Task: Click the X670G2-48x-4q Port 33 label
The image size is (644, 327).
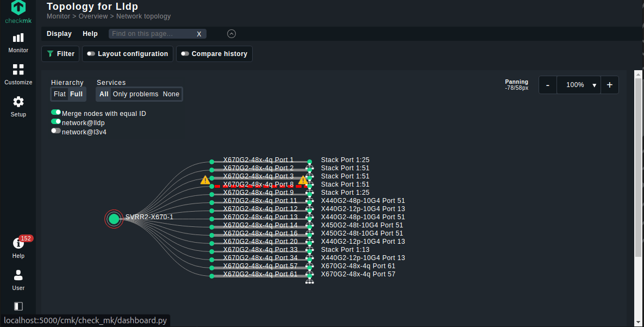Action: (260, 250)
